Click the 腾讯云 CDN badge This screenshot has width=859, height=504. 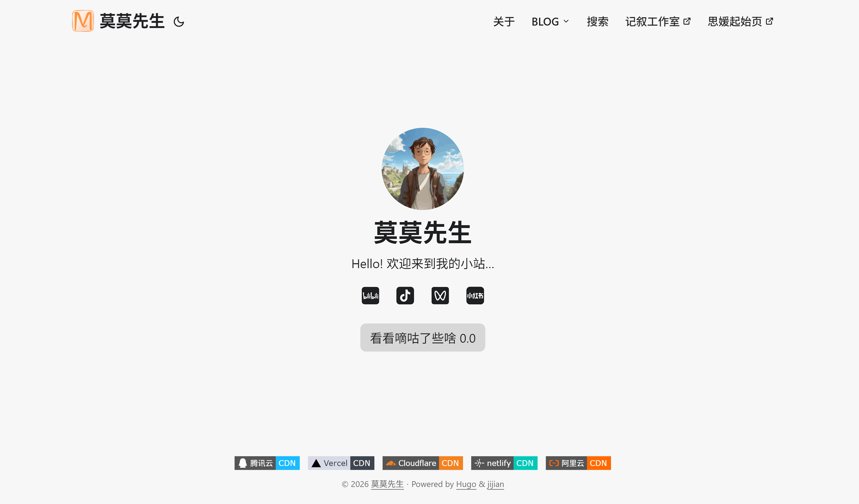coord(267,463)
